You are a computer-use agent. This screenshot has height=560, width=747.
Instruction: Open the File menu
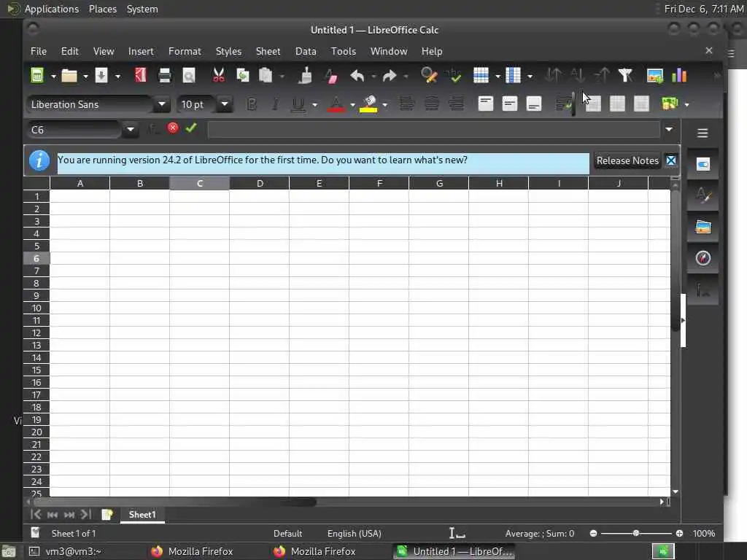(39, 51)
